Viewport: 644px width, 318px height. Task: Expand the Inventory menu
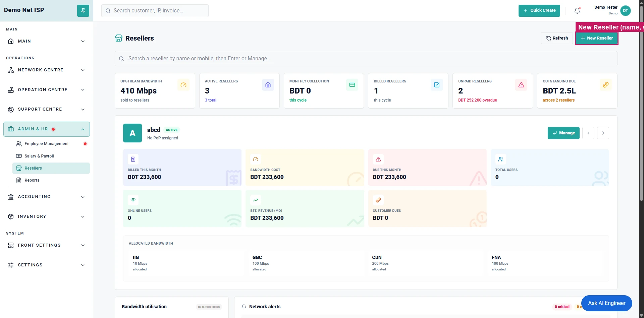pyautogui.click(x=47, y=216)
